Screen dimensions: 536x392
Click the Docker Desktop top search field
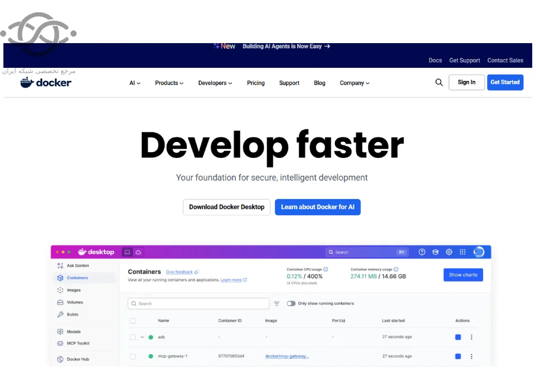click(x=367, y=252)
